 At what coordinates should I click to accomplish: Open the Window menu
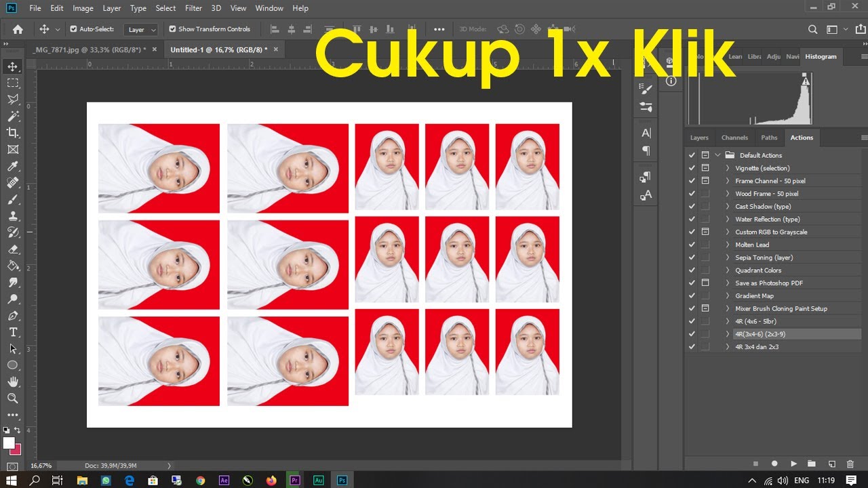(269, 8)
